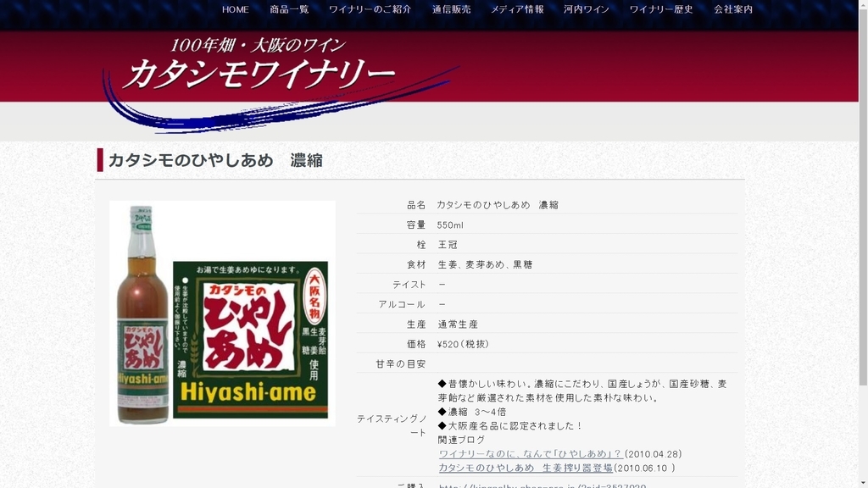This screenshot has width=868, height=488.
Task: Select メディア情報 in navigation
Action: pyautogui.click(x=517, y=9)
